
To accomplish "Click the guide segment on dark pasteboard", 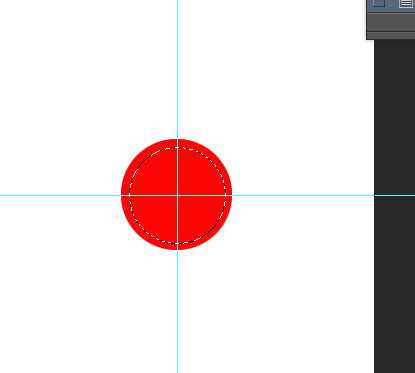I will coord(395,195).
